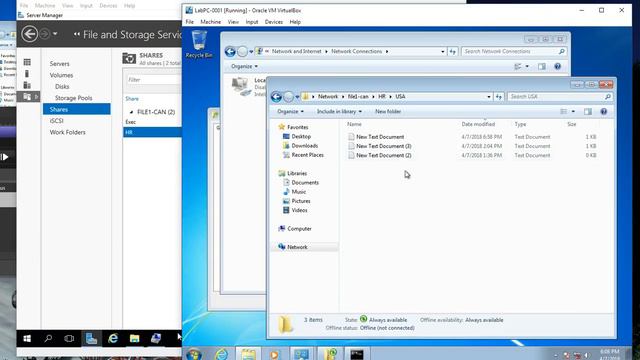Image resolution: width=640 pixels, height=360 pixels.
Task: Open VirtualBox View menu
Action: coord(233,22)
